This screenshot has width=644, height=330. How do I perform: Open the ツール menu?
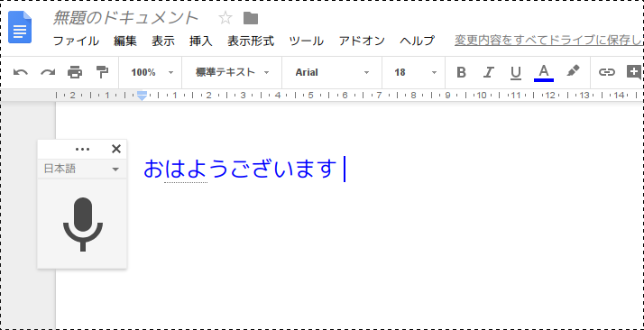click(x=306, y=41)
